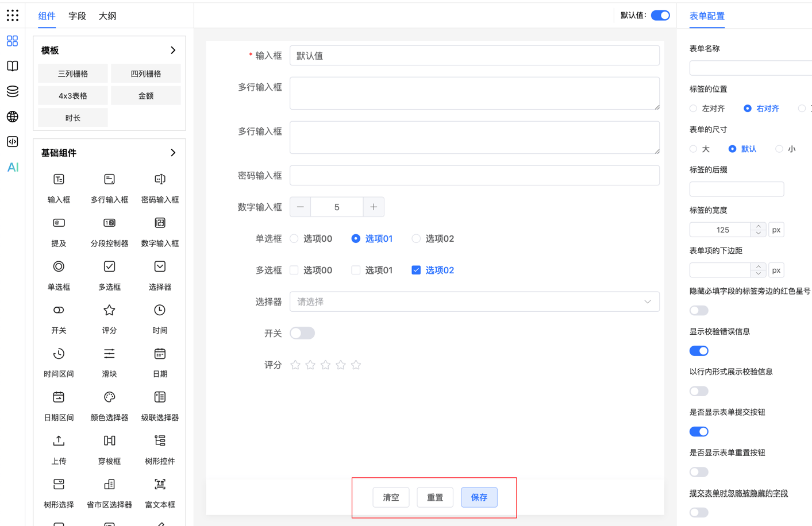Click the plus button of 数字输入框
This screenshot has height=526, width=812.
[374, 207]
